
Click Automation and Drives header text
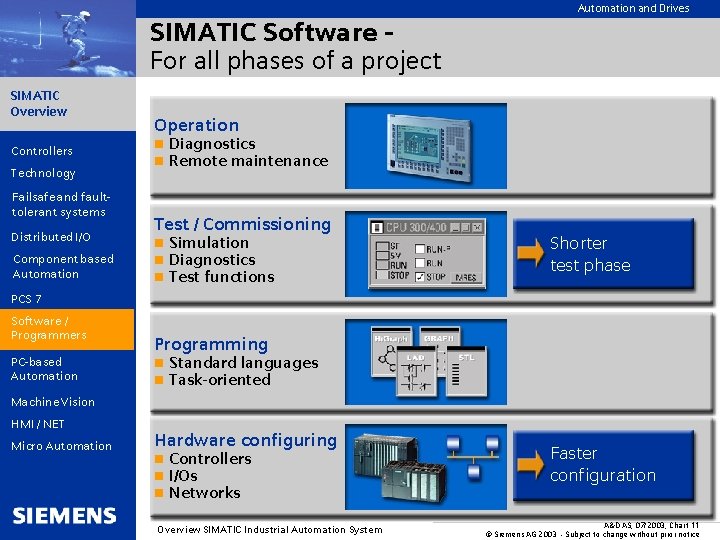coord(633,8)
